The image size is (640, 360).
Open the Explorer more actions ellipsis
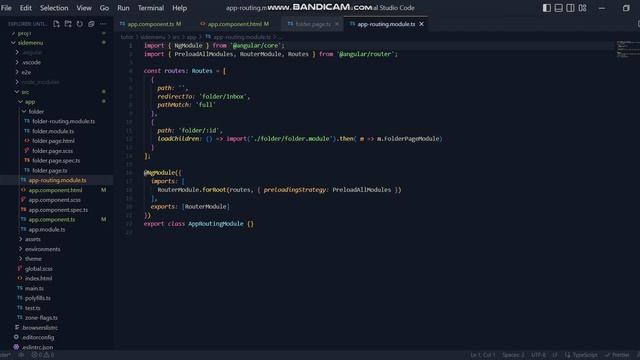pyautogui.click(x=103, y=24)
